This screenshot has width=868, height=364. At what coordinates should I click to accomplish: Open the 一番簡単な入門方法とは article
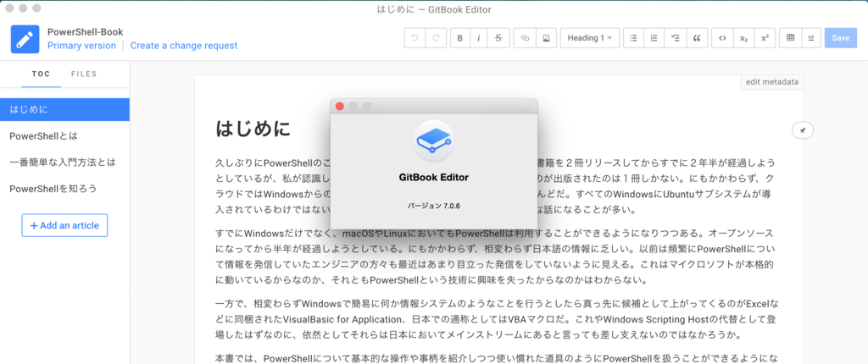tap(64, 163)
